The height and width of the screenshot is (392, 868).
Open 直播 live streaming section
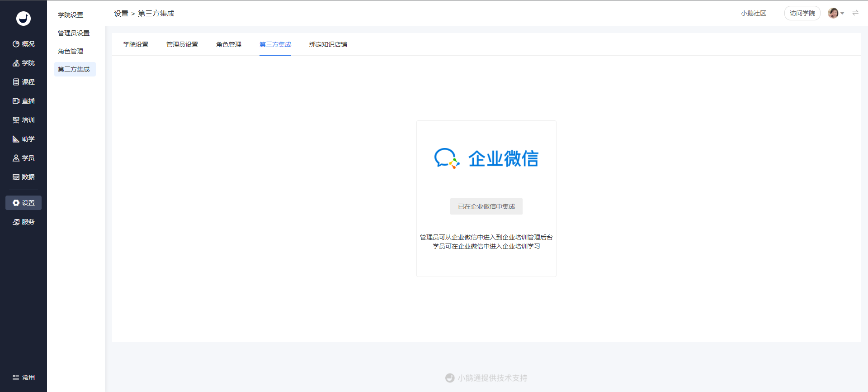click(24, 101)
